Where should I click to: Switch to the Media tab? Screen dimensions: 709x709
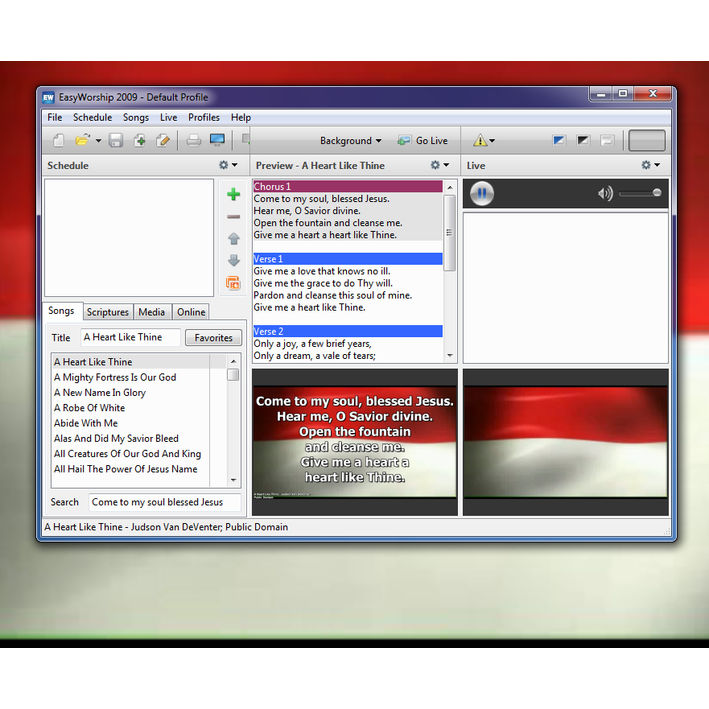pos(151,312)
